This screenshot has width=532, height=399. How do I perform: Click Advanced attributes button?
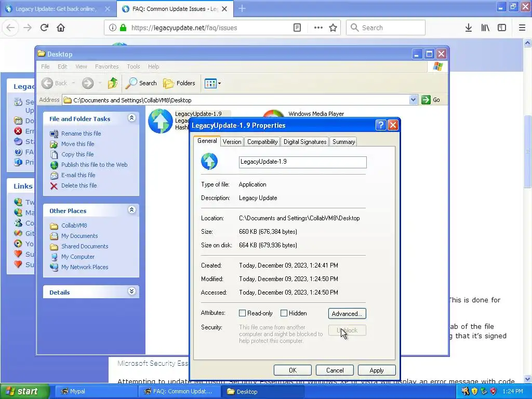347,313
